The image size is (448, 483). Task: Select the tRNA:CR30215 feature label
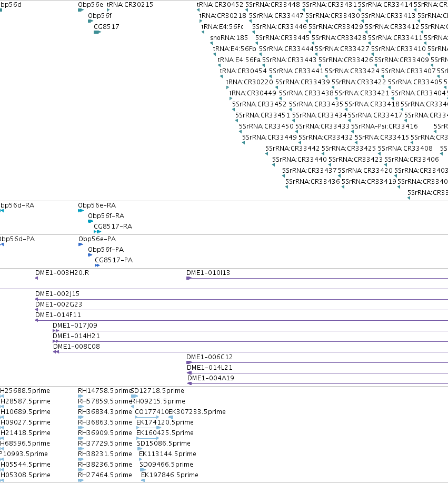(x=130, y=5)
